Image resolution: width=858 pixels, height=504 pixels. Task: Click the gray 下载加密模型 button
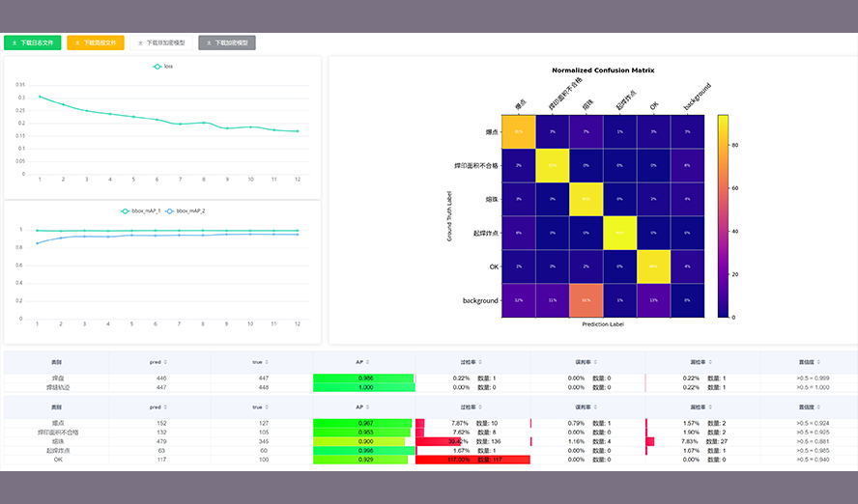point(227,42)
